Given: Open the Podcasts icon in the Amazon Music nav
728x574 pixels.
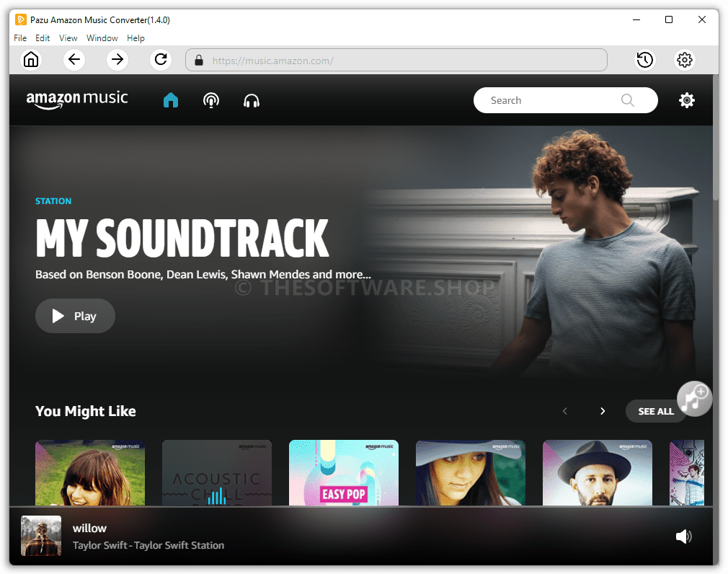Looking at the screenshot, I should pos(211,100).
